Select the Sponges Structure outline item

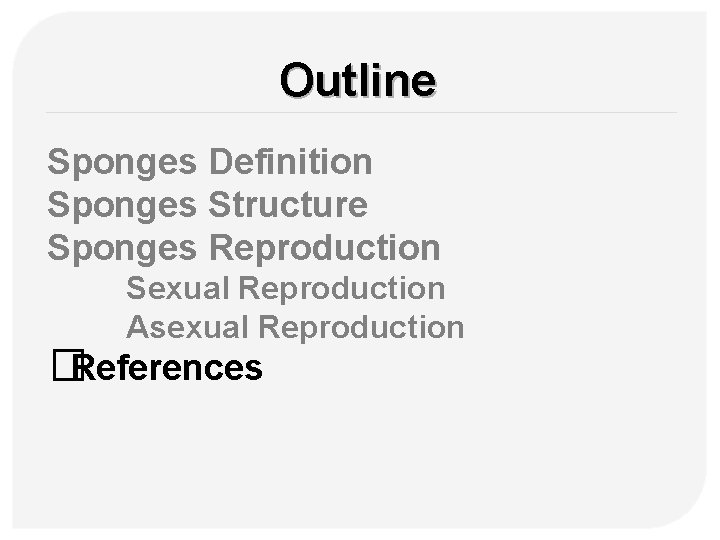[207, 204]
